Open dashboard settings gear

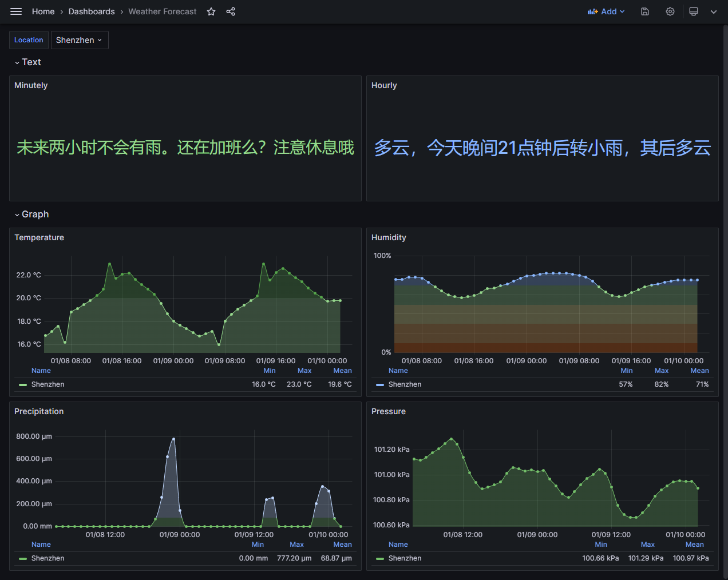(x=670, y=11)
